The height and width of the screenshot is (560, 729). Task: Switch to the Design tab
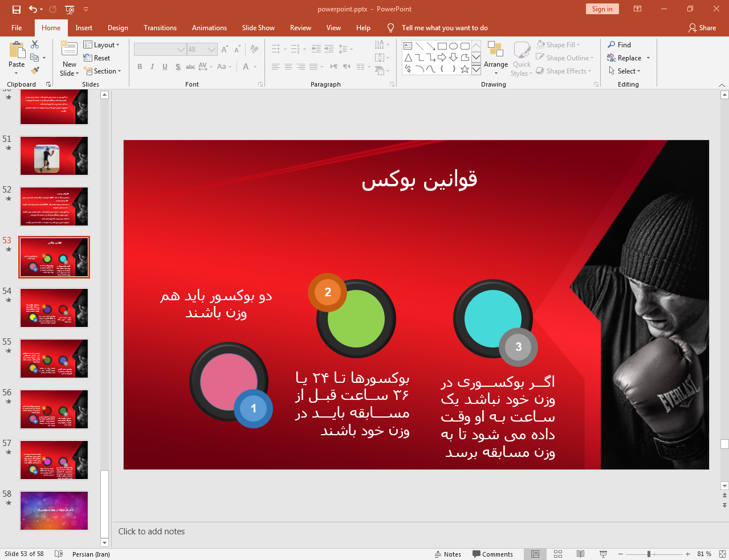click(x=118, y=28)
